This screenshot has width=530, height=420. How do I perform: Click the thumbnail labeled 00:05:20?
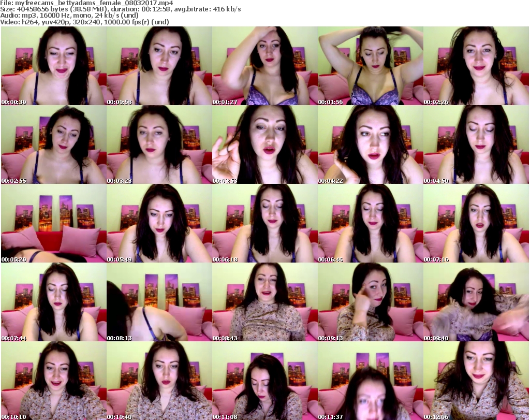click(x=54, y=224)
